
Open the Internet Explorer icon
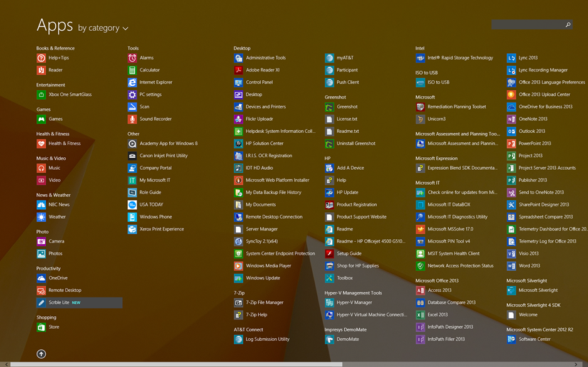[132, 83]
